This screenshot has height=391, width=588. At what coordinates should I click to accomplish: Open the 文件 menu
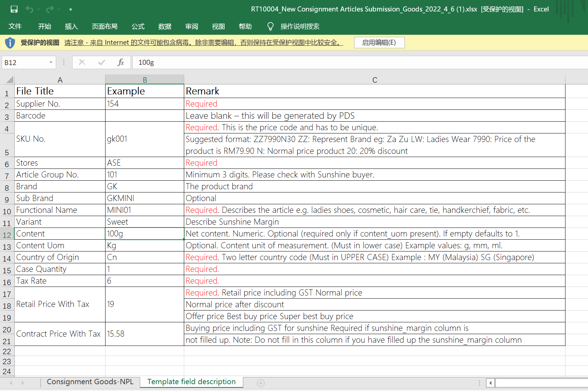pyautogui.click(x=15, y=26)
